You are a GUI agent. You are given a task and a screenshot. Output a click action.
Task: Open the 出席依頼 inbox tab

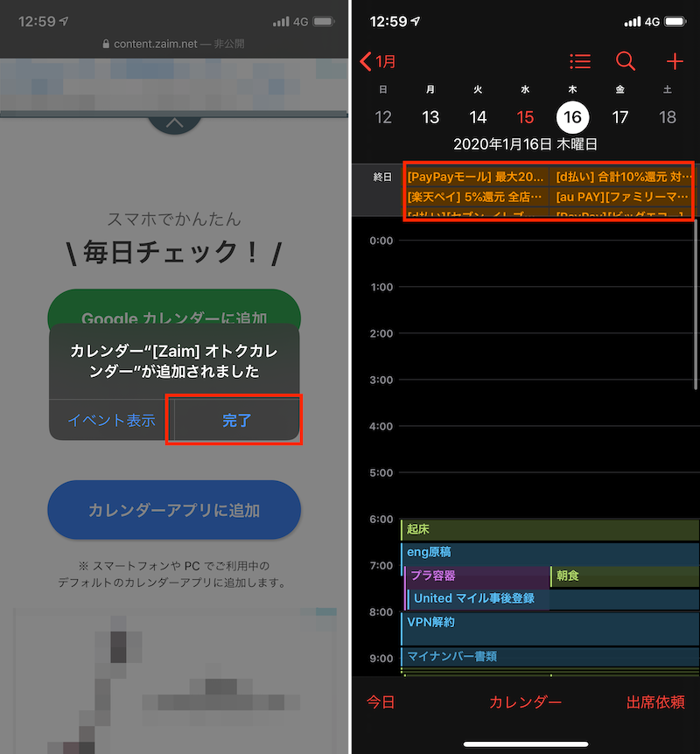click(654, 702)
